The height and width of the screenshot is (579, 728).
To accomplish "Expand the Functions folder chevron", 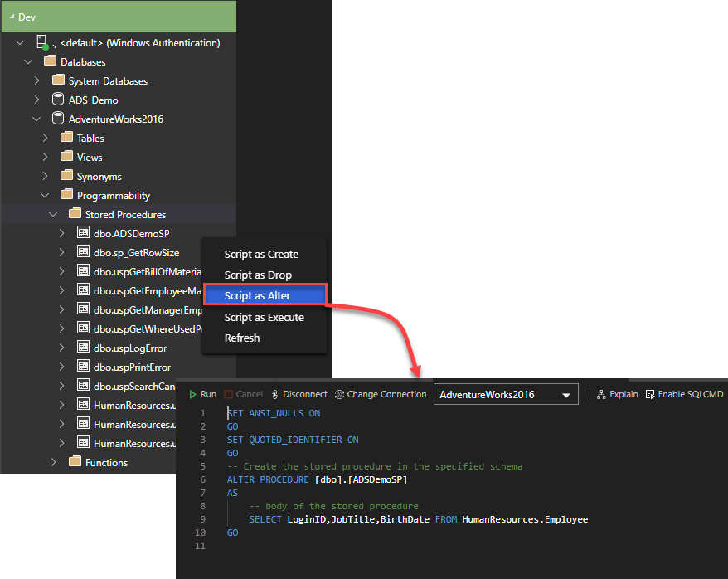I will point(53,463).
